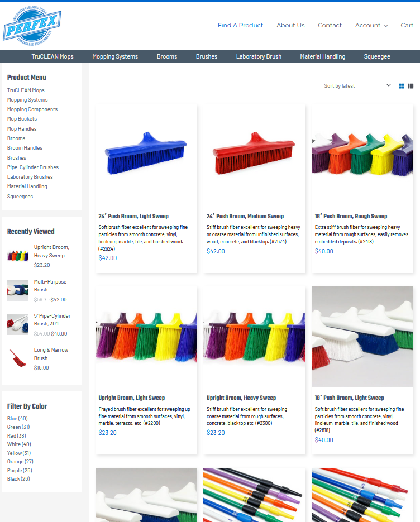This screenshot has height=522, width=420.
Task: Filter products by Orange color
Action: coord(20,461)
